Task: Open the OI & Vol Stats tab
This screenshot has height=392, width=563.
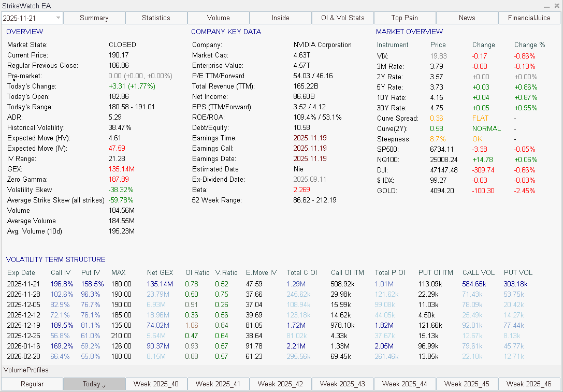Action: coord(342,17)
